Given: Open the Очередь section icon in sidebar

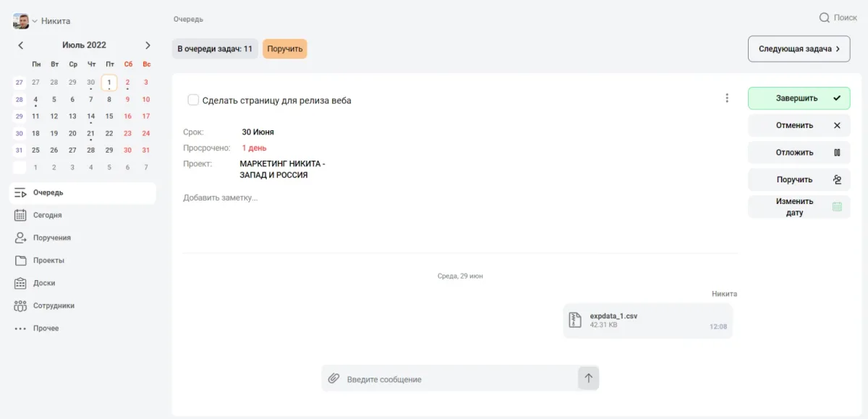Looking at the screenshot, I should [x=17, y=192].
